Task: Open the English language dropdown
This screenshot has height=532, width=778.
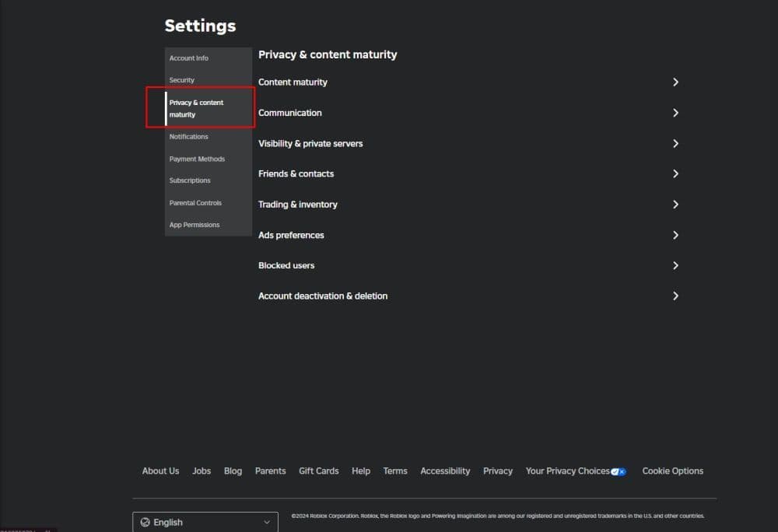Action: tap(205, 523)
